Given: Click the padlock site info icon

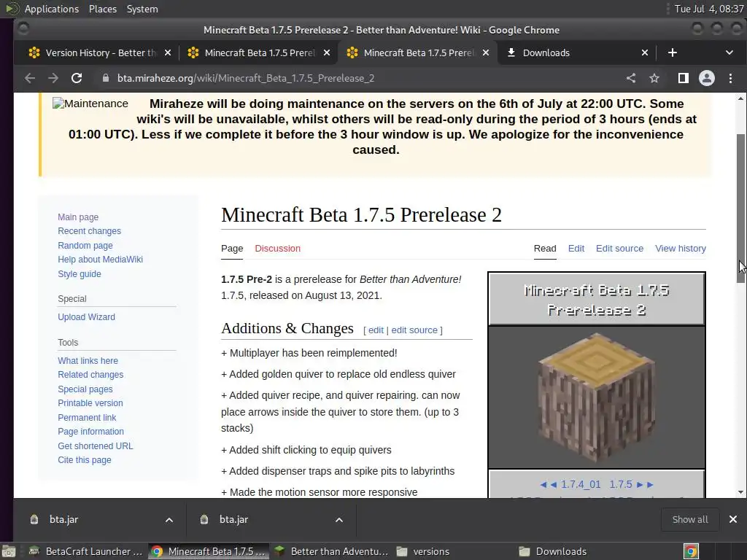Looking at the screenshot, I should point(106,78).
